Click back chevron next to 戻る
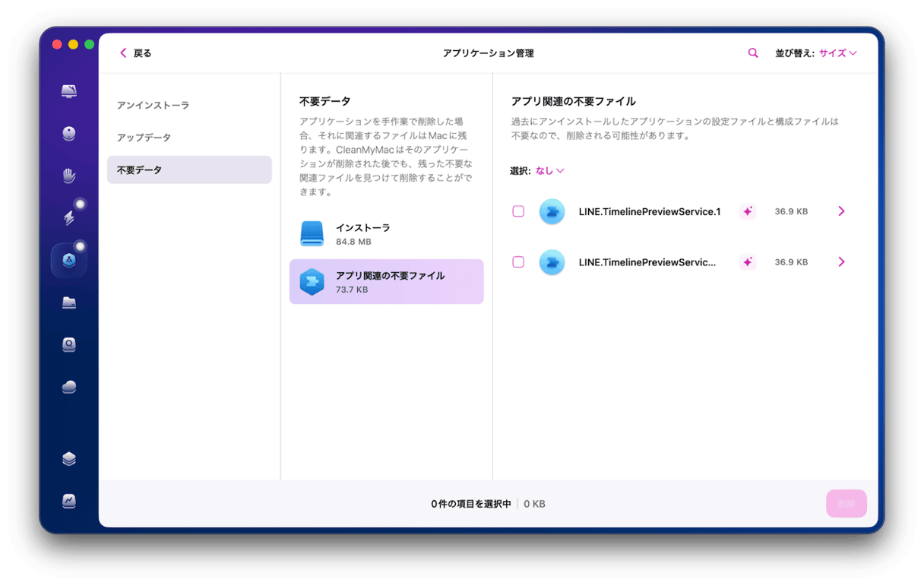Image resolution: width=924 pixels, height=586 pixels. point(123,53)
